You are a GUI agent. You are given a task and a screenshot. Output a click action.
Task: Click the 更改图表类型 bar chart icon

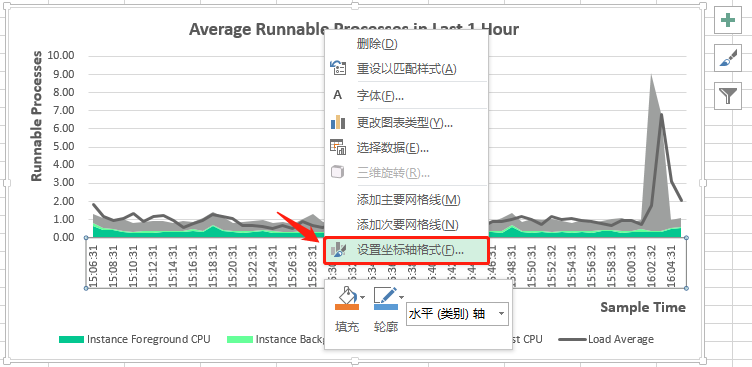point(338,122)
